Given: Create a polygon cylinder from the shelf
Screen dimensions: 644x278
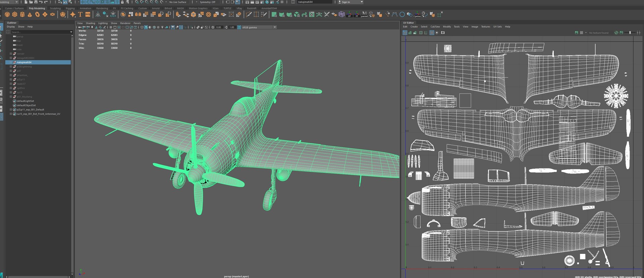Looking at the screenshot, I should (x=22, y=14).
